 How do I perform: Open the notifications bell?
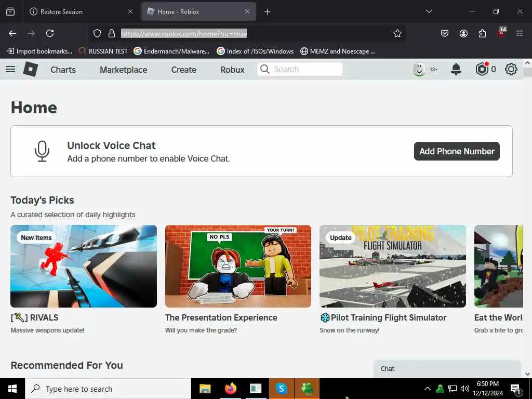pos(456,69)
